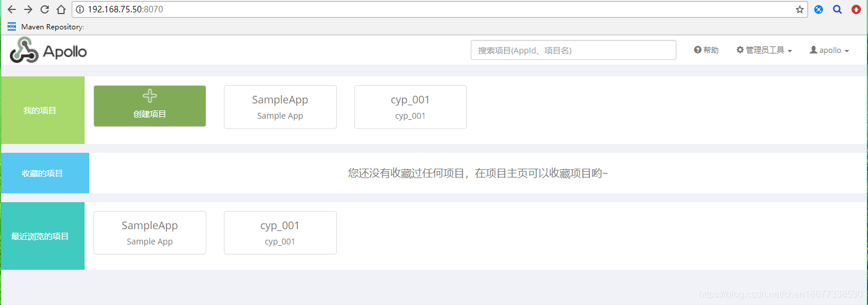The height and width of the screenshot is (305, 868).
Task: Open 帮助 help link
Action: click(706, 50)
